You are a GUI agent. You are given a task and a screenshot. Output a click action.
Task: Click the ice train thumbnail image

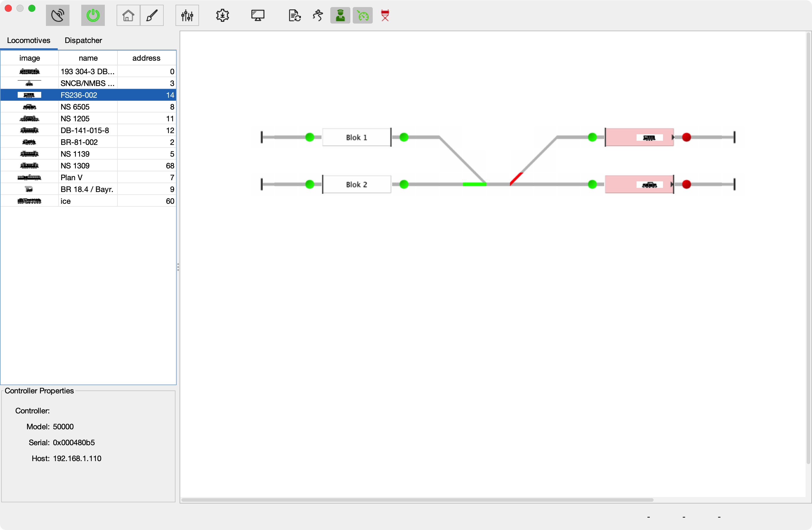pos(29,201)
